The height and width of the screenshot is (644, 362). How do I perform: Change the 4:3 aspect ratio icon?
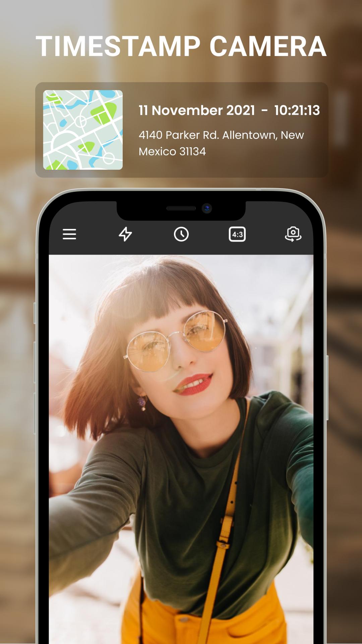coord(237,234)
